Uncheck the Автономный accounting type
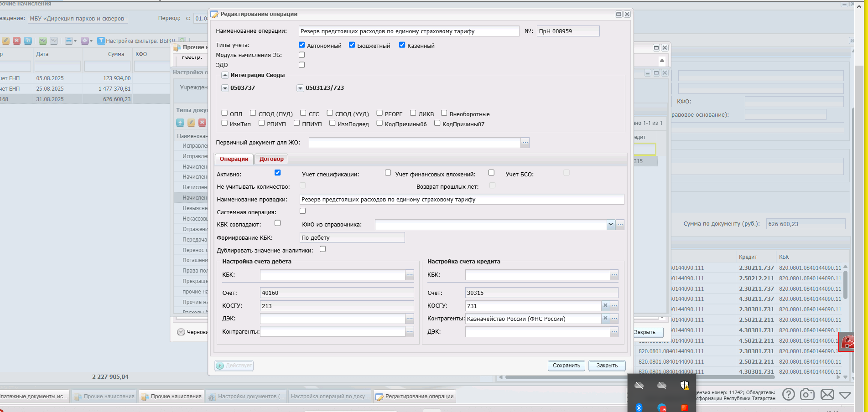 click(301, 45)
